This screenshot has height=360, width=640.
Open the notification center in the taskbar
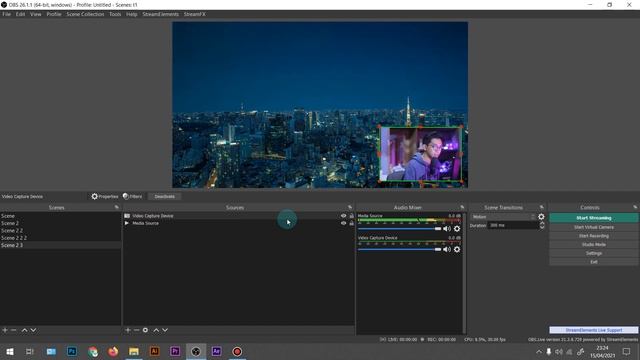[627, 351]
